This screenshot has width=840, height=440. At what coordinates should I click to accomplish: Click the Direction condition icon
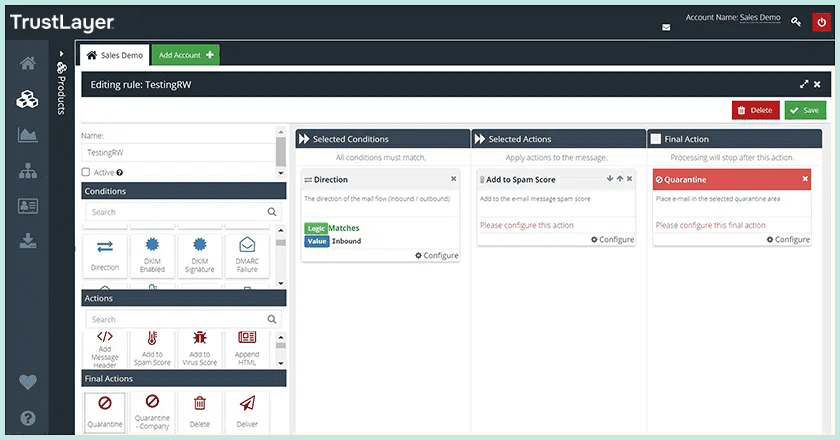pos(105,250)
